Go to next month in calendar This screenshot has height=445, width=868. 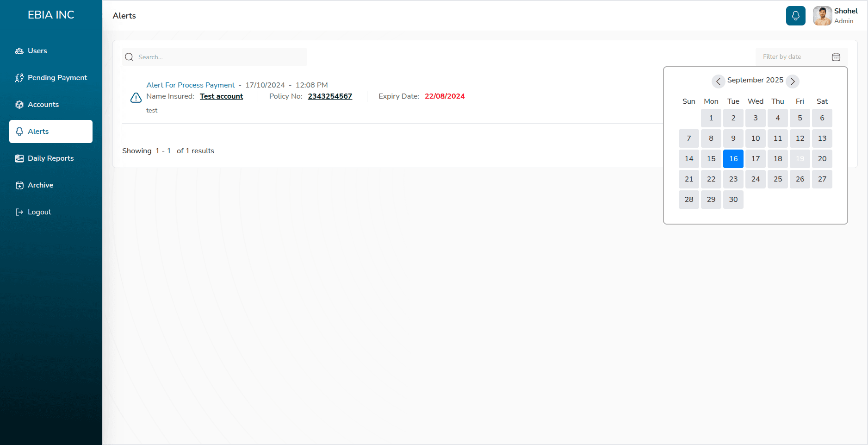(x=793, y=81)
